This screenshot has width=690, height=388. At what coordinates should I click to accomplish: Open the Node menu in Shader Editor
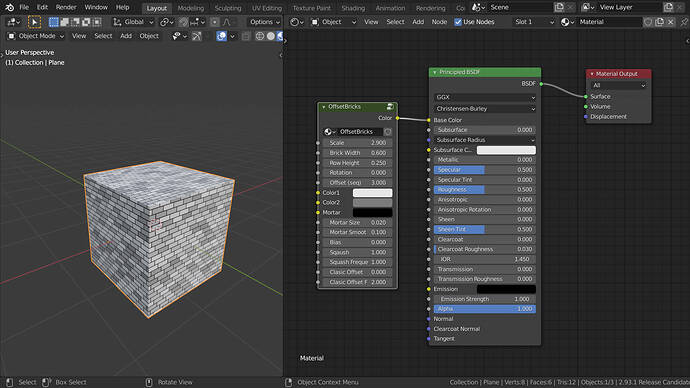(439, 22)
